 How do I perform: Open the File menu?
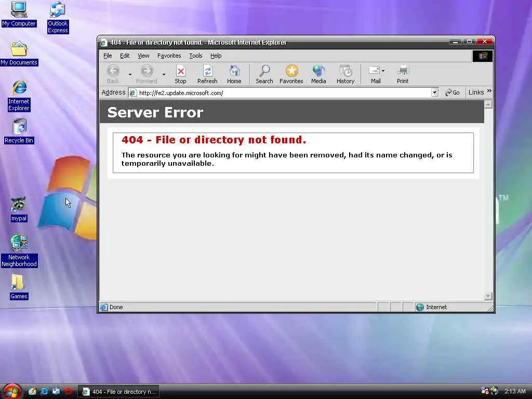tap(108, 56)
